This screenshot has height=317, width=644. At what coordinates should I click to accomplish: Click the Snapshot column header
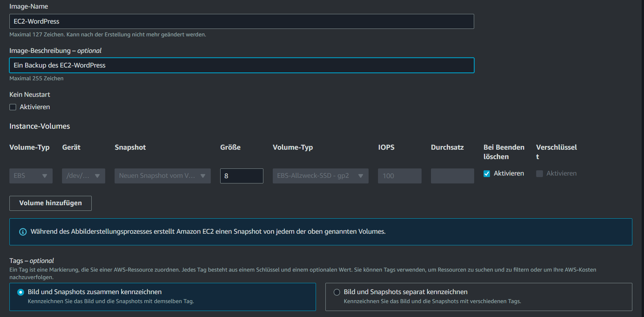coord(130,147)
